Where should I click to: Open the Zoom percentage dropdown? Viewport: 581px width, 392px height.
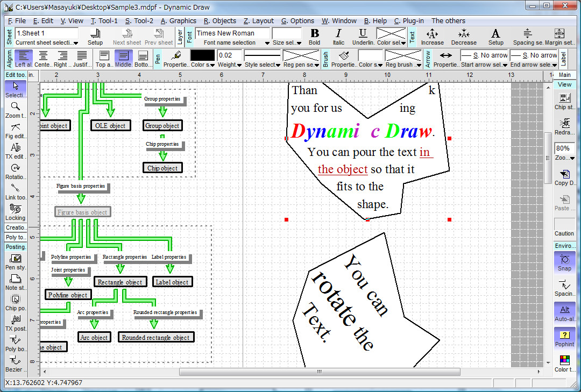(x=572, y=158)
